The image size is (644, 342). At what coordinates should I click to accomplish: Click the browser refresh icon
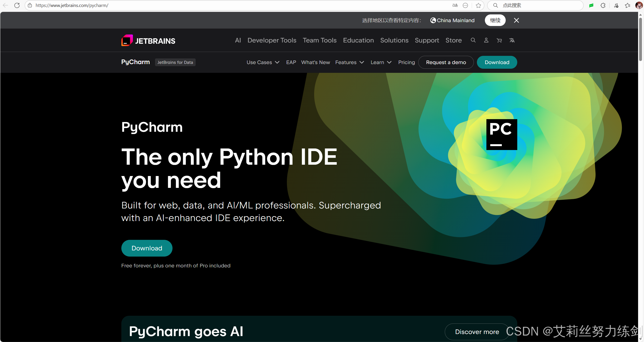17,5
